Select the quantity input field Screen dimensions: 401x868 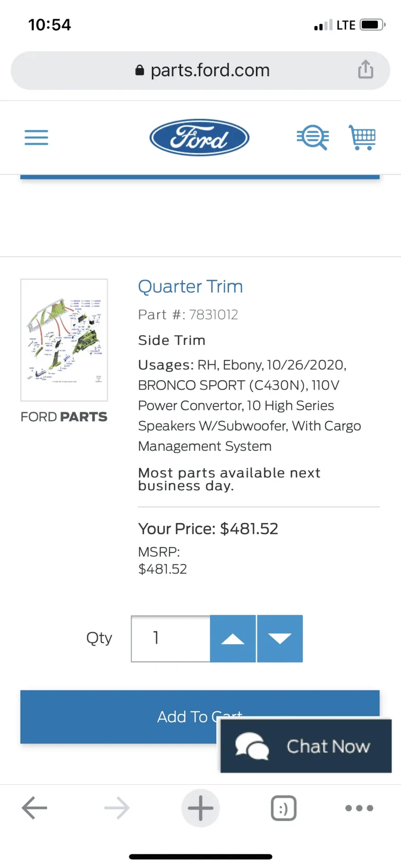point(170,638)
